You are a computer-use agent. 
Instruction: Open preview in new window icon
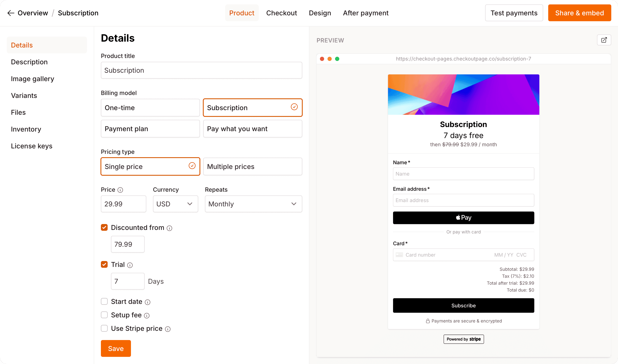(x=604, y=40)
